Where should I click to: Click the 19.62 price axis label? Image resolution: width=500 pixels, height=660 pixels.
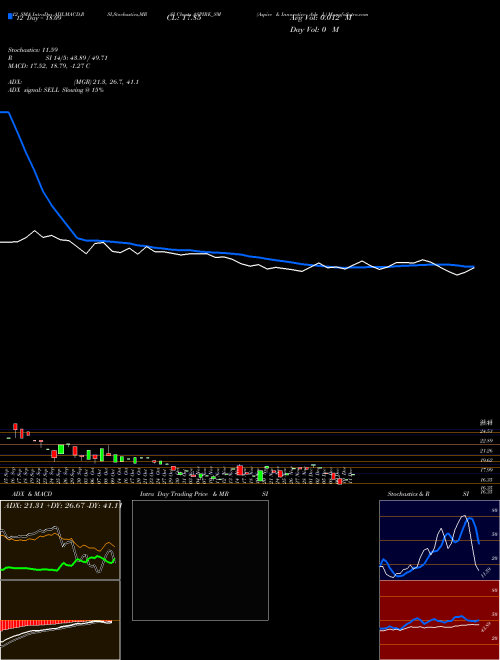[x=486, y=460]
